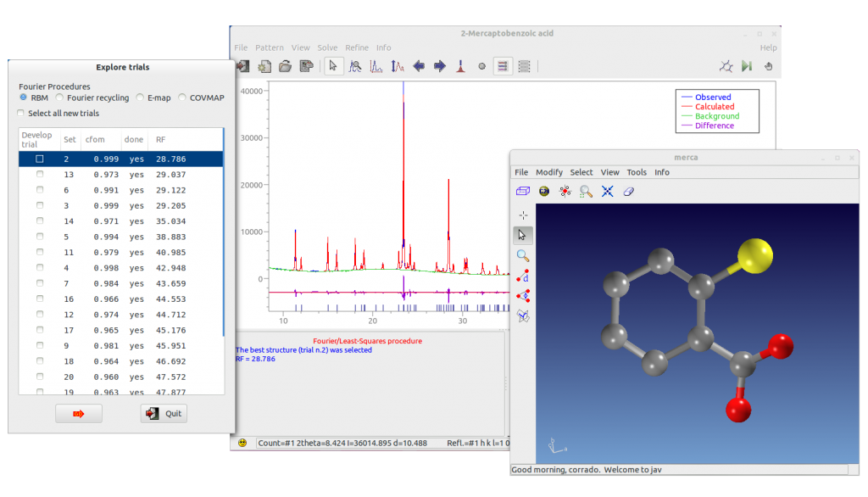
Task: Select the eraser tool in merca toolbar
Action: tap(628, 191)
